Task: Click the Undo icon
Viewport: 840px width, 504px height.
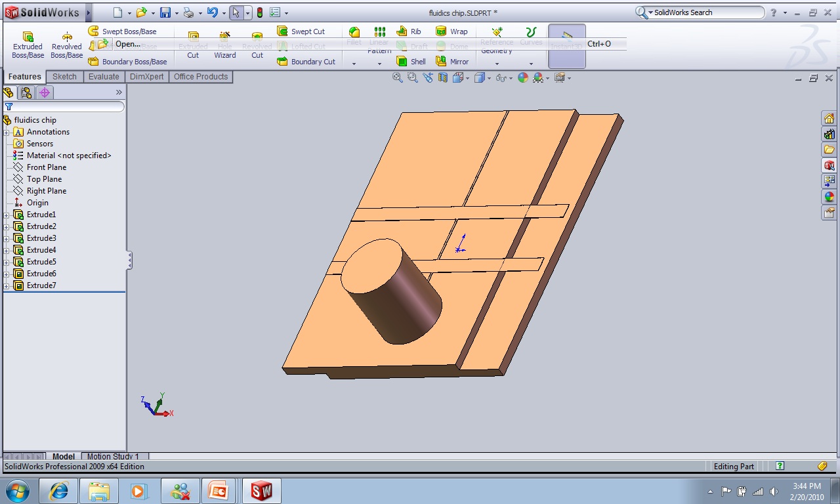Action: click(x=212, y=12)
